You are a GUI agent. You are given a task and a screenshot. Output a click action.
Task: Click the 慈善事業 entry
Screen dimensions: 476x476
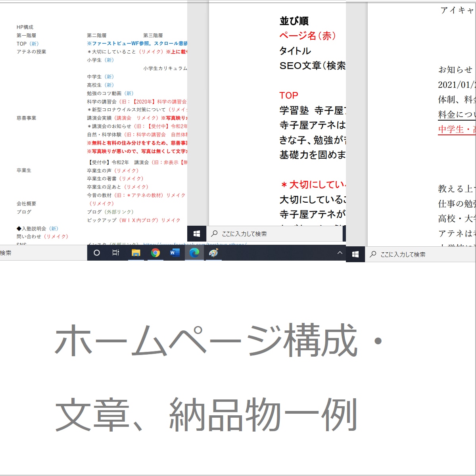[26, 118]
